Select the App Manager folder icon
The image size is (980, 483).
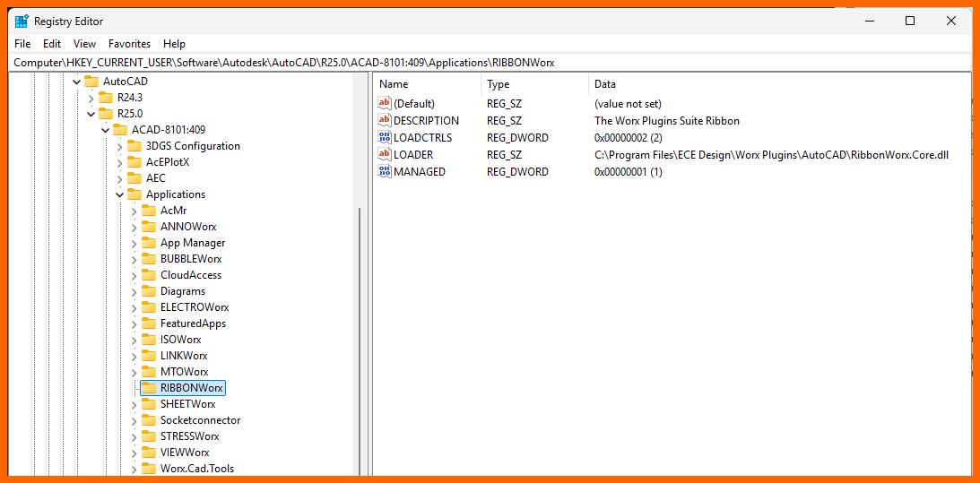click(x=149, y=243)
